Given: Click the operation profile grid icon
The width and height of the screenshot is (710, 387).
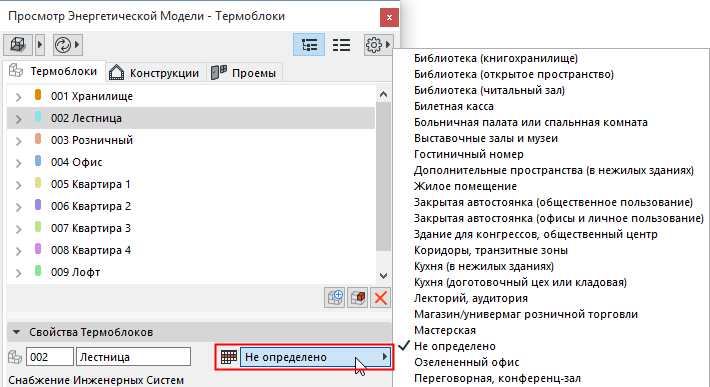Looking at the screenshot, I should click(229, 357).
